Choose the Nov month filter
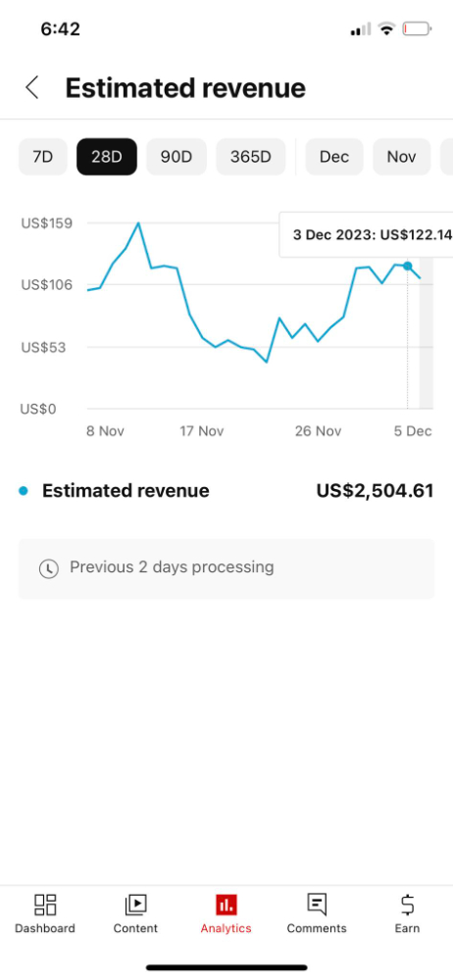This screenshot has height=980, width=453. tap(402, 156)
